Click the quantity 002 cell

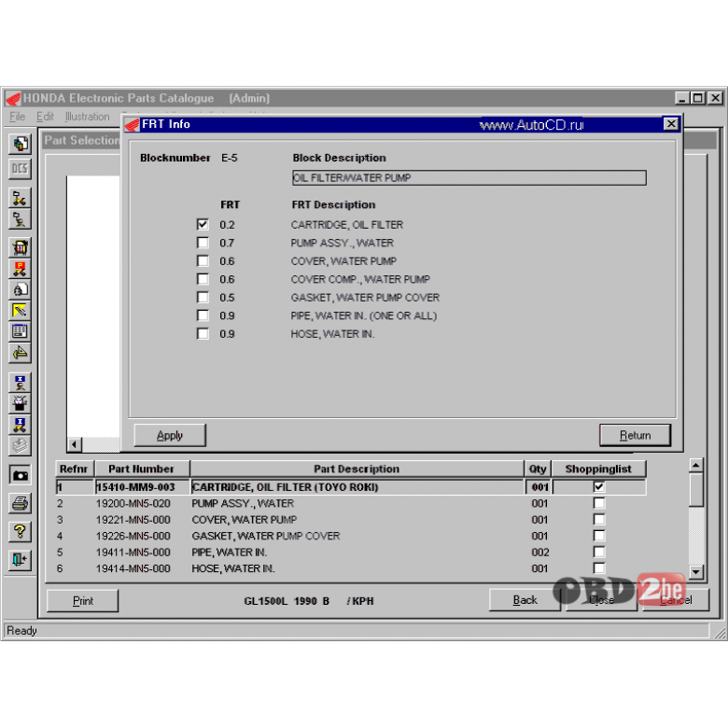coord(540,552)
